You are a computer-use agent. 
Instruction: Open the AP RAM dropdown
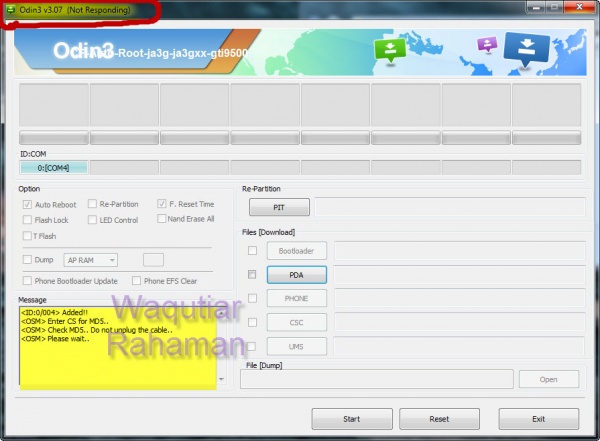(90, 260)
